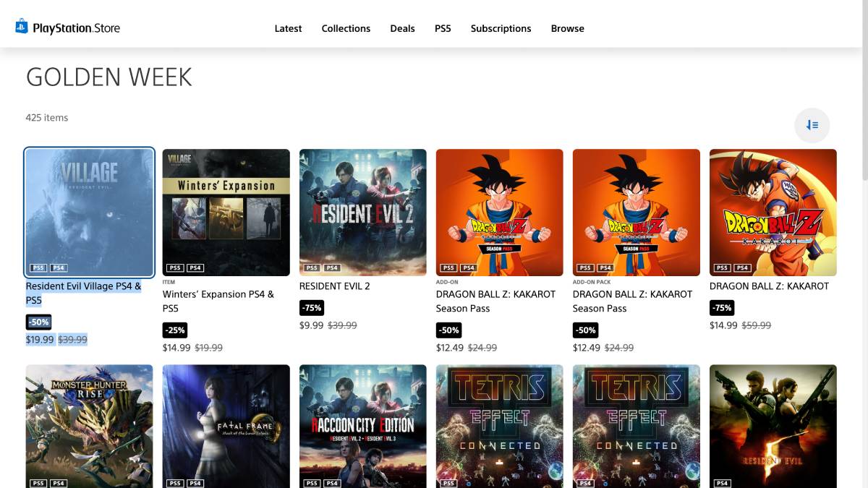Click the RESIDENT EVIL 2 cover art

pyautogui.click(x=362, y=212)
